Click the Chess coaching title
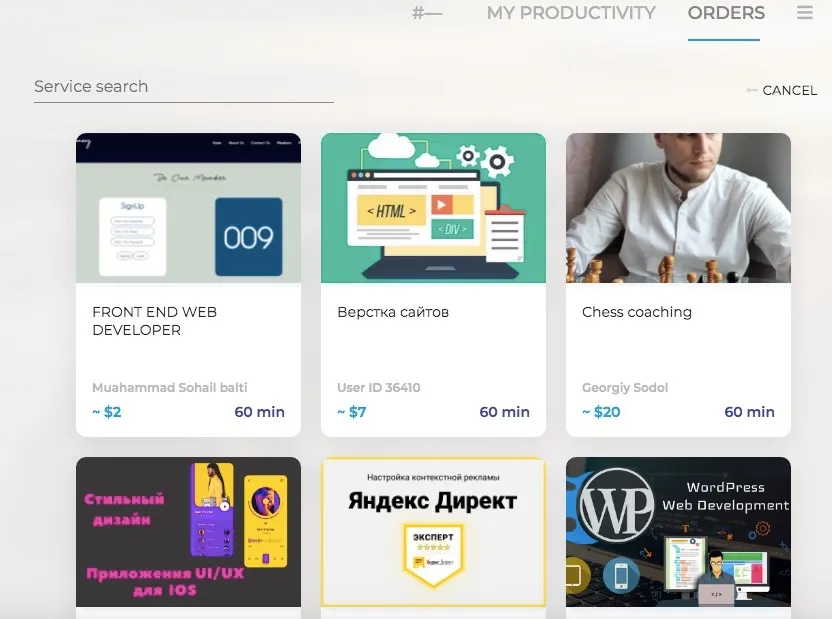 click(637, 312)
